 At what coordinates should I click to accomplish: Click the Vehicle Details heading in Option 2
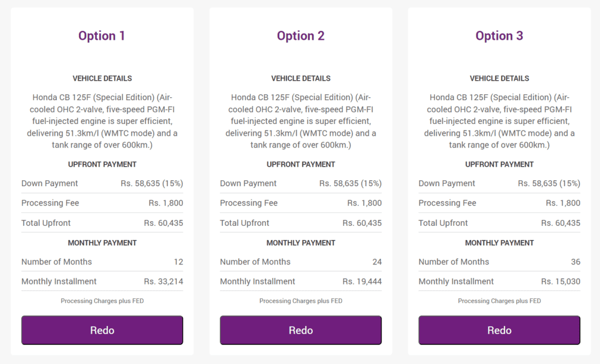(301, 78)
